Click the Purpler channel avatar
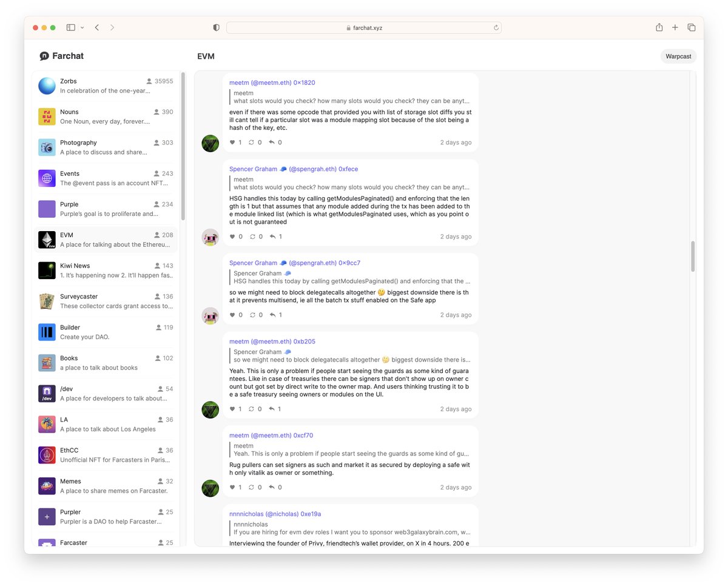The image size is (728, 586). point(47,517)
